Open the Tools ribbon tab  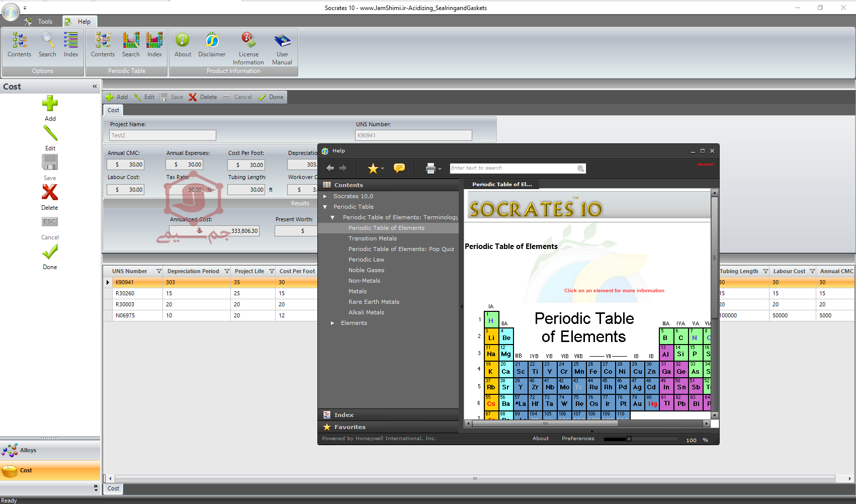coord(39,22)
